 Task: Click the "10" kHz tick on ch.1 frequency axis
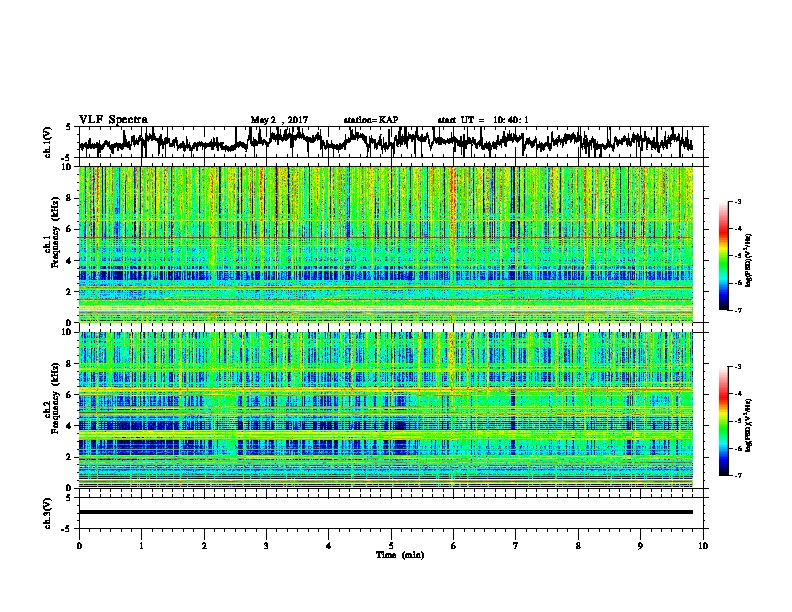(67, 167)
